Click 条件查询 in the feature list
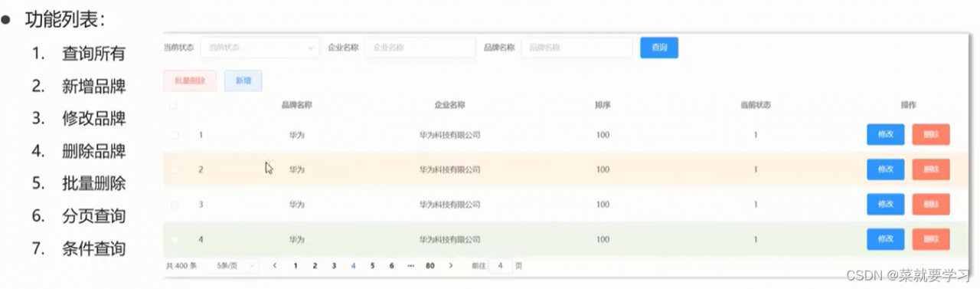980x289 pixels. 94,248
